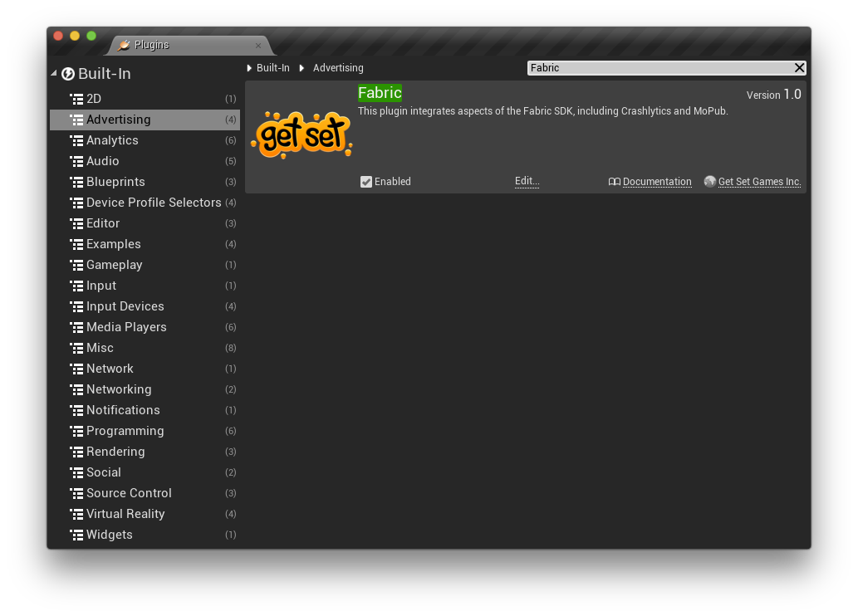Open the Edit... link for Fabric
Image resolution: width=858 pixels, height=616 pixels.
coord(527,181)
